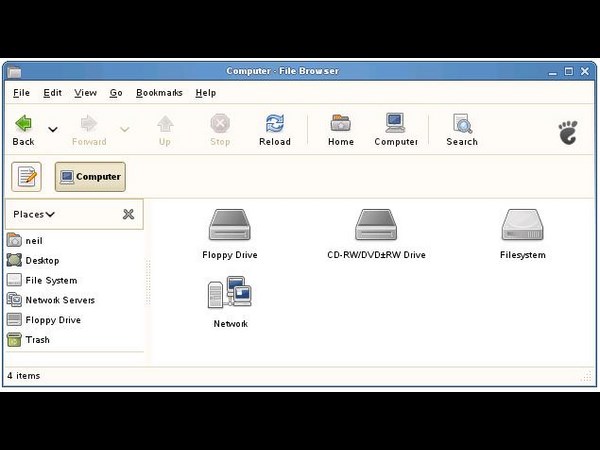The height and width of the screenshot is (450, 600).
Task: Click the Back arrow icon
Action: (x=23, y=124)
